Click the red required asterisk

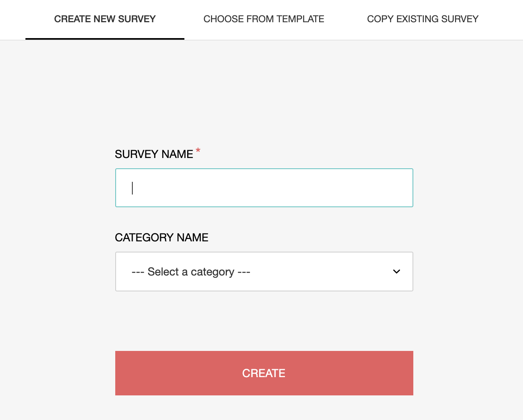click(198, 151)
